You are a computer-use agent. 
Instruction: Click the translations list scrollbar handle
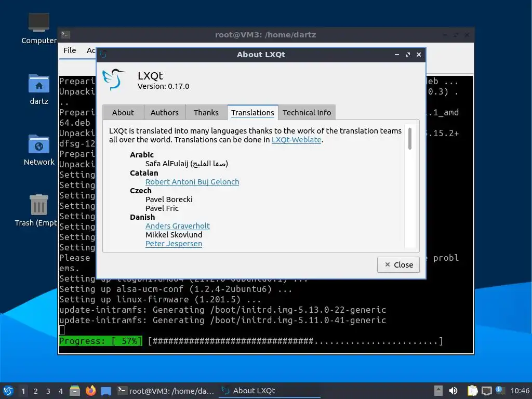click(410, 138)
